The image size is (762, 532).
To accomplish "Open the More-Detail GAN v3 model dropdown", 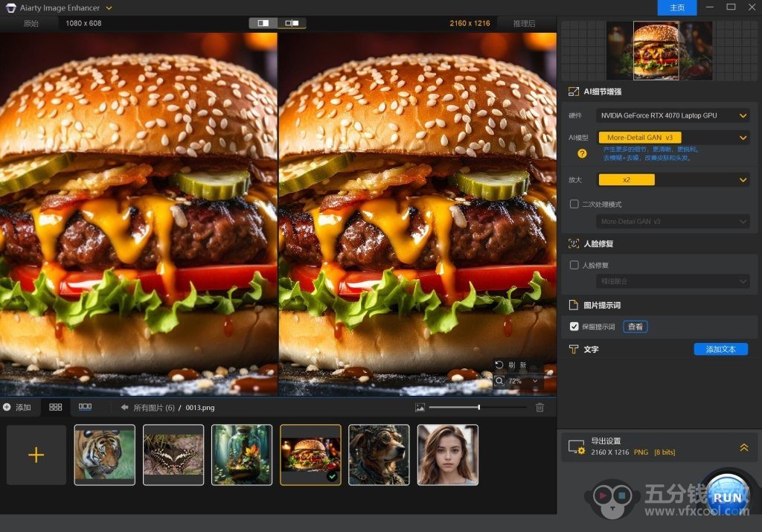I will [x=673, y=138].
